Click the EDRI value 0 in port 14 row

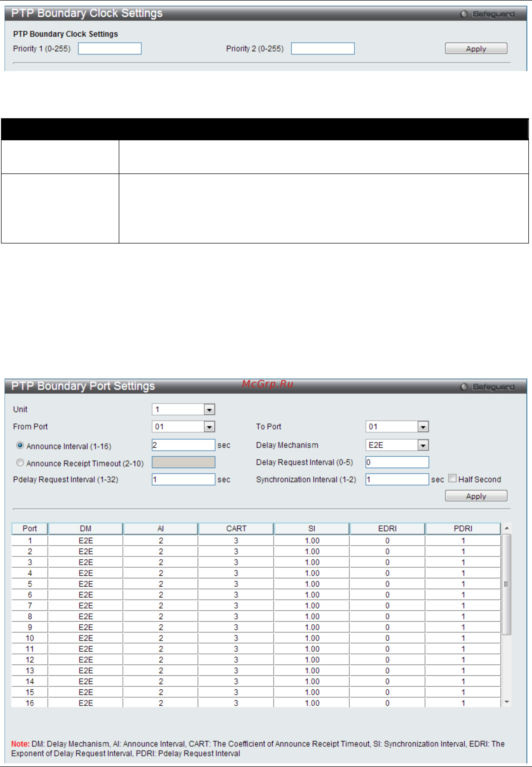pos(387,681)
